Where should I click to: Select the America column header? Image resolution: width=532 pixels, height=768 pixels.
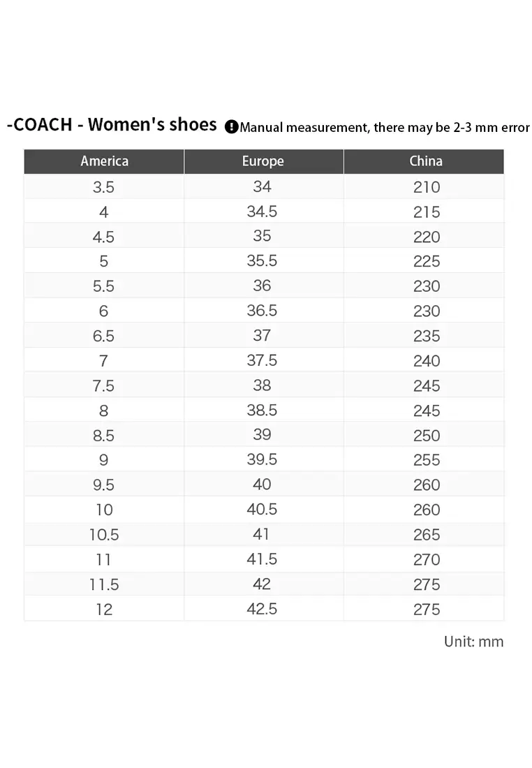click(x=104, y=161)
